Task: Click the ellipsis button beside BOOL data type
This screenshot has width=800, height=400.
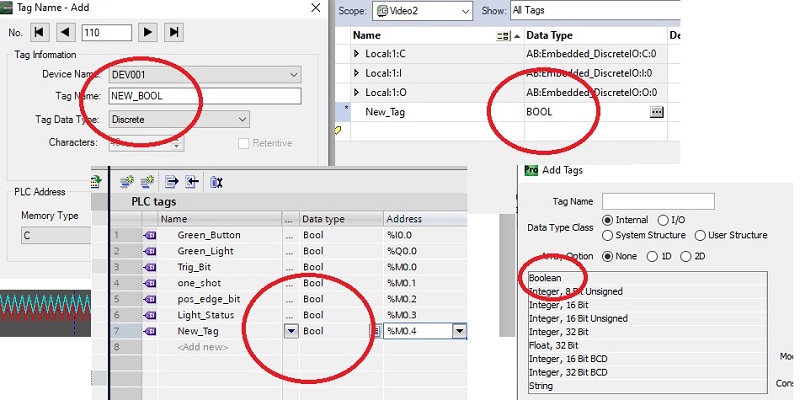Action: [656, 113]
